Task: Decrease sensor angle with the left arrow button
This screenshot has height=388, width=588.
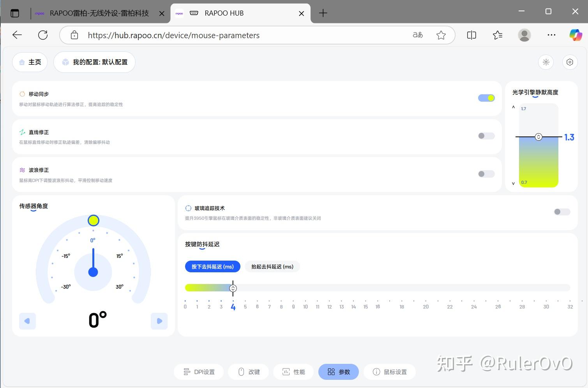Action: 27,321
